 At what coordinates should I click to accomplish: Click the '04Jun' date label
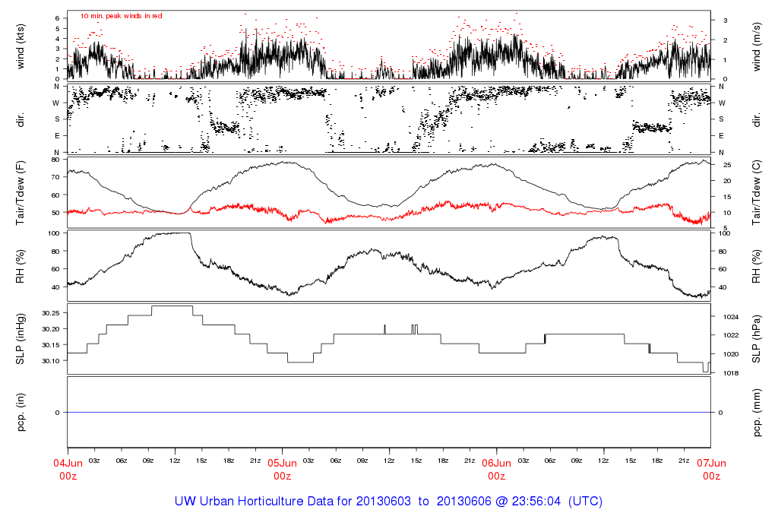pos(68,464)
